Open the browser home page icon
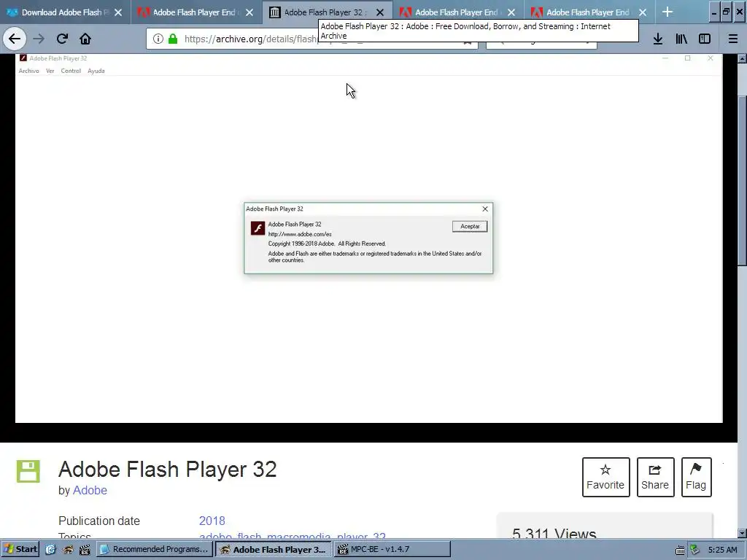The image size is (747, 560). pyautogui.click(x=85, y=39)
